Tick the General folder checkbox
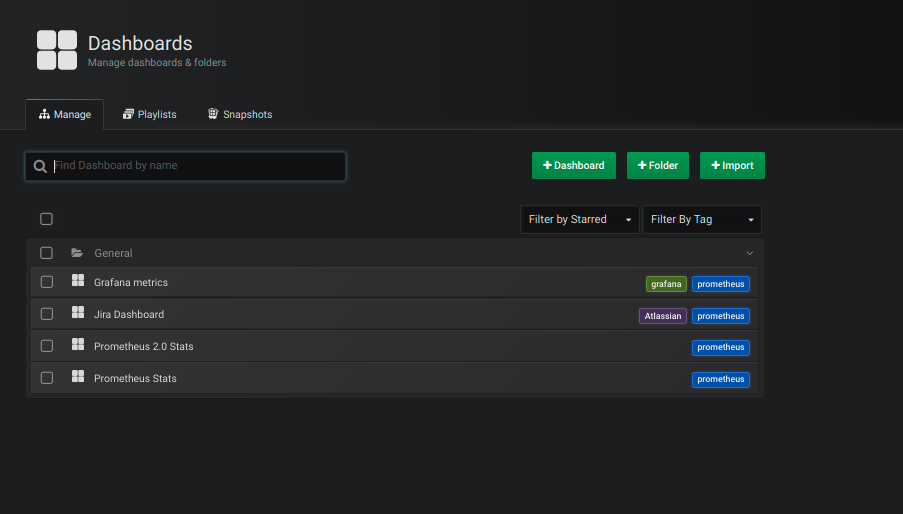 [47, 253]
